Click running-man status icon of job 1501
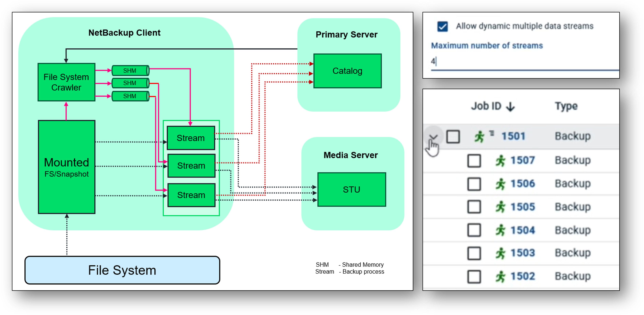644x315 pixels. (x=479, y=137)
